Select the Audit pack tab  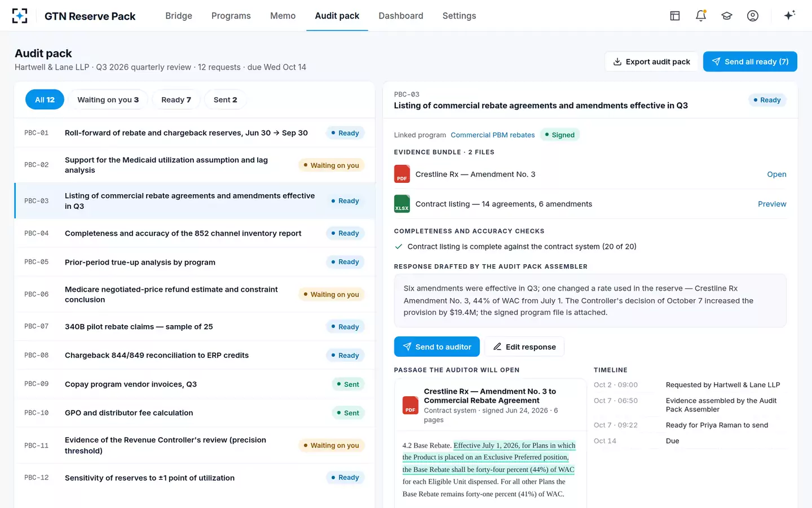click(337, 16)
